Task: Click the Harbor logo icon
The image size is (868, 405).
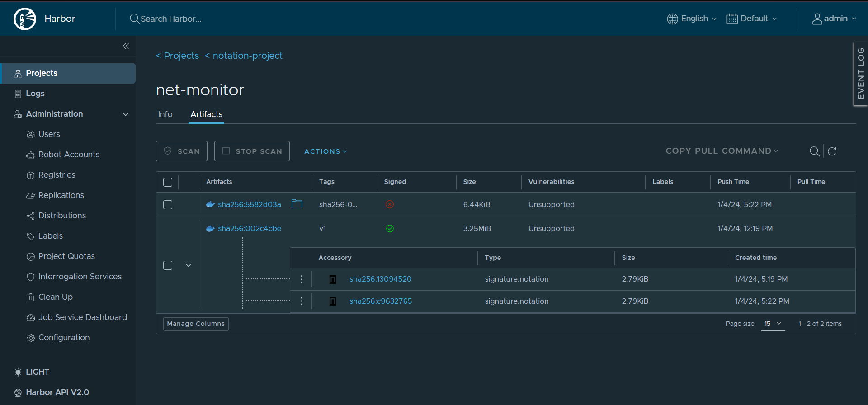Action: 25,19
